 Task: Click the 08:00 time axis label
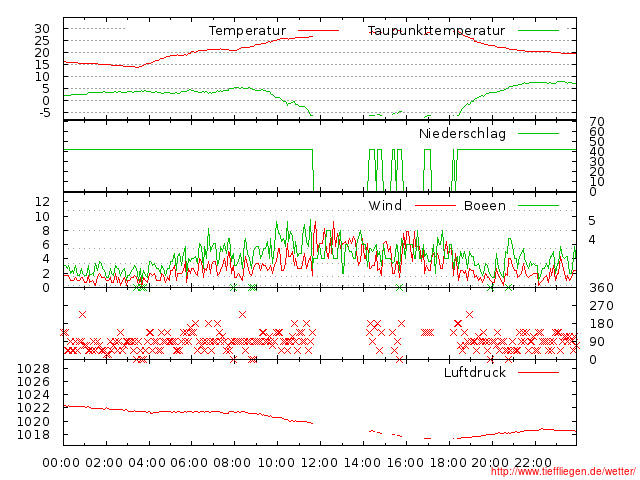(x=232, y=462)
